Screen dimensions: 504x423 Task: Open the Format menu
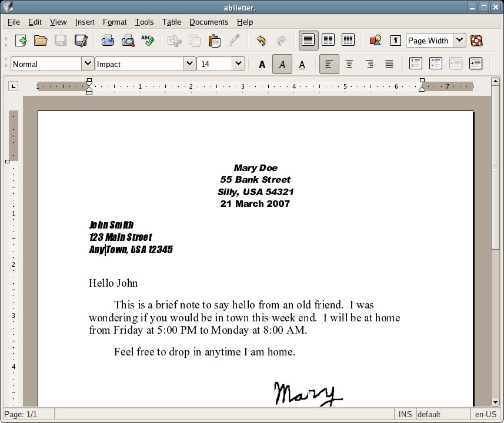point(115,22)
